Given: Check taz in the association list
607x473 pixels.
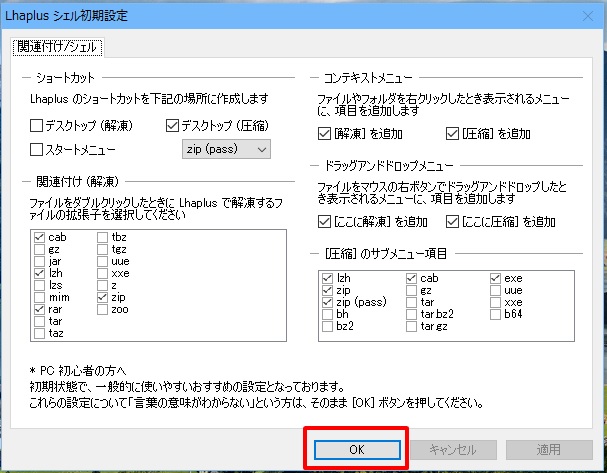Looking at the screenshot, I should click(39, 333).
